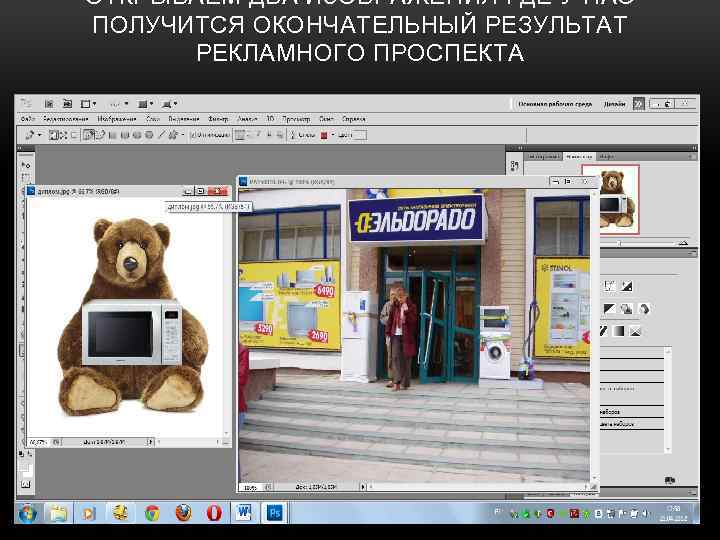The width and height of the screenshot is (720, 540).
Task: Select Fill Pixels mode in options bar
Action: coord(73,135)
